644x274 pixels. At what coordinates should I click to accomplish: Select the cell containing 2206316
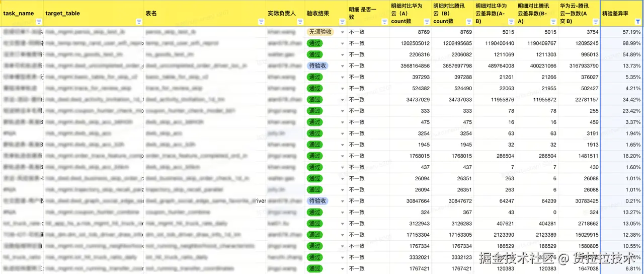tap(410, 54)
